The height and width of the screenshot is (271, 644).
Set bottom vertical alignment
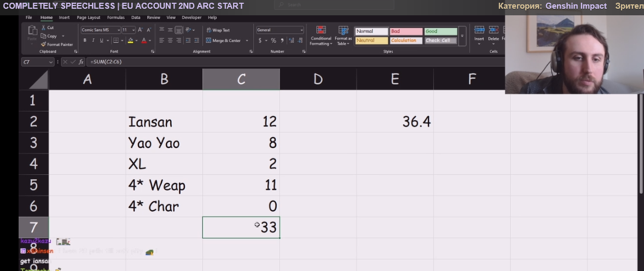click(179, 30)
